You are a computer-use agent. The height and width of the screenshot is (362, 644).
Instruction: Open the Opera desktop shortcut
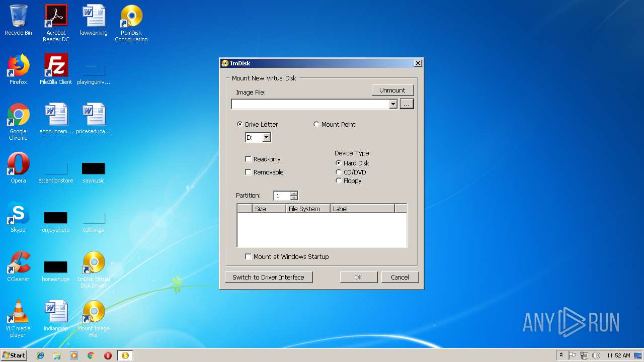point(18,168)
